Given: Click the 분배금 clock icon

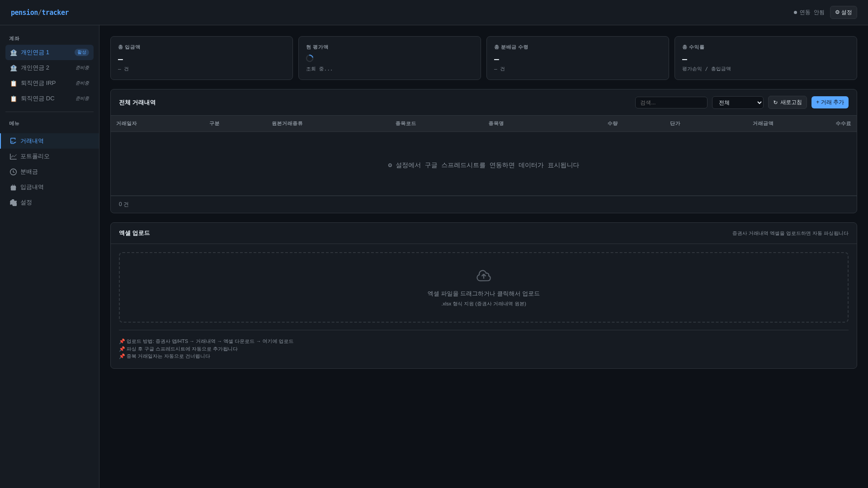Looking at the screenshot, I should [13, 172].
